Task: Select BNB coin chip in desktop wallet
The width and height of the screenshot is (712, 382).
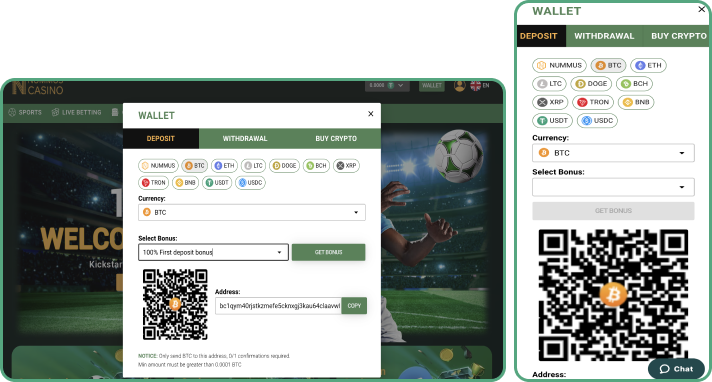Action: (x=185, y=183)
